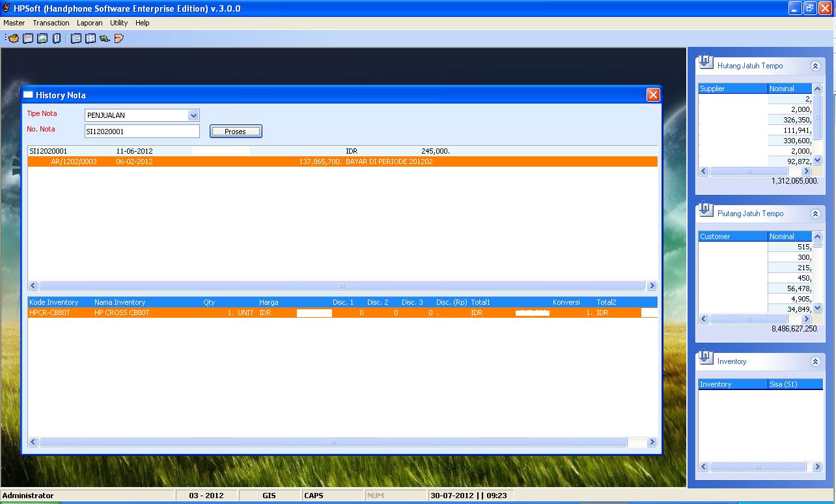
Task: Collapse the Inventory side panel
Action: pos(815,361)
